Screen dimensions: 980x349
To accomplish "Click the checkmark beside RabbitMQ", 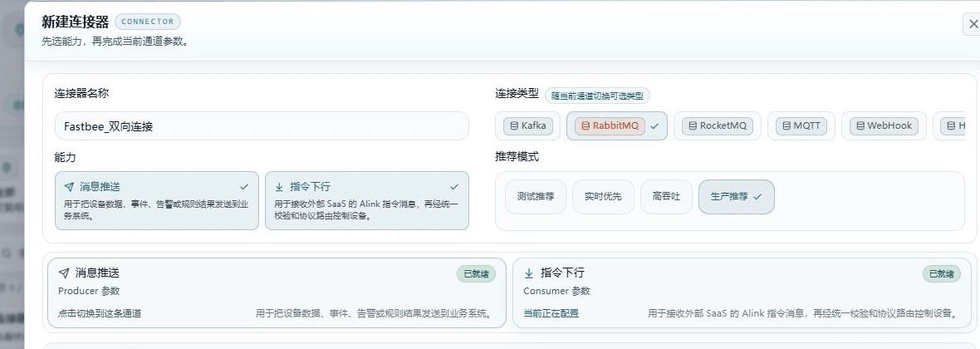I will point(654,125).
